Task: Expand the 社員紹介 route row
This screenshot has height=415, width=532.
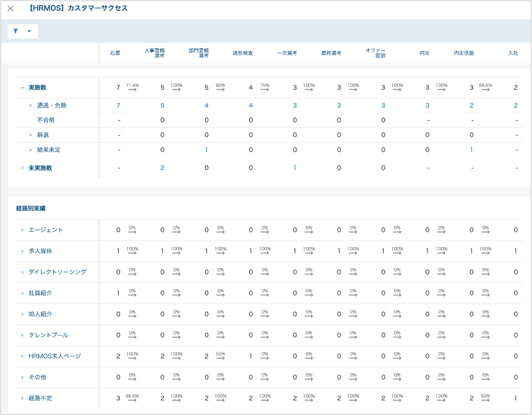Action: [22, 293]
